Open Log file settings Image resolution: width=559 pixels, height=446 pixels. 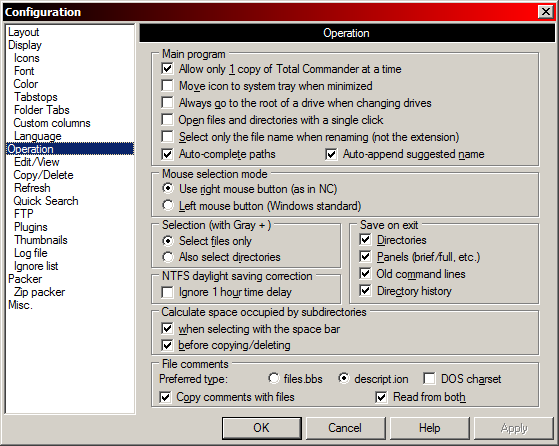31,253
